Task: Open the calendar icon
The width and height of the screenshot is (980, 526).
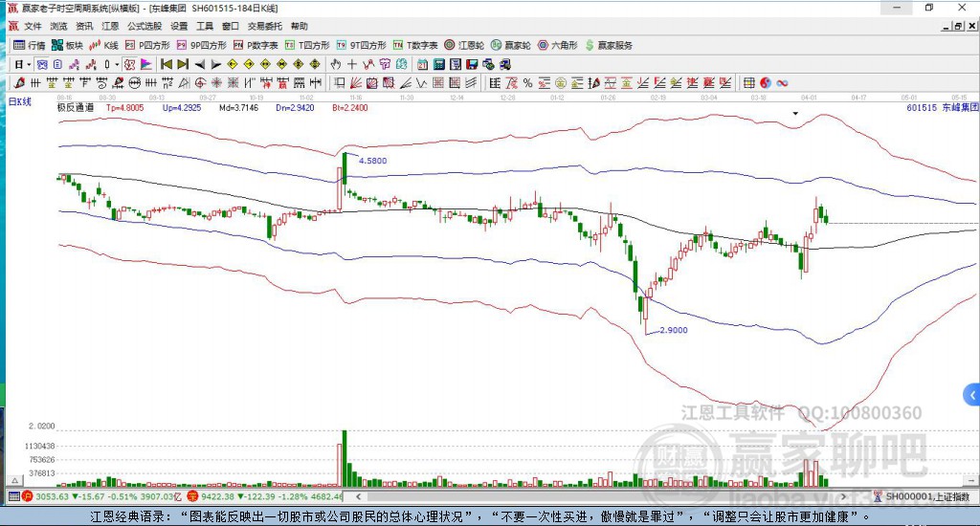Action: pyautogui.click(x=422, y=64)
